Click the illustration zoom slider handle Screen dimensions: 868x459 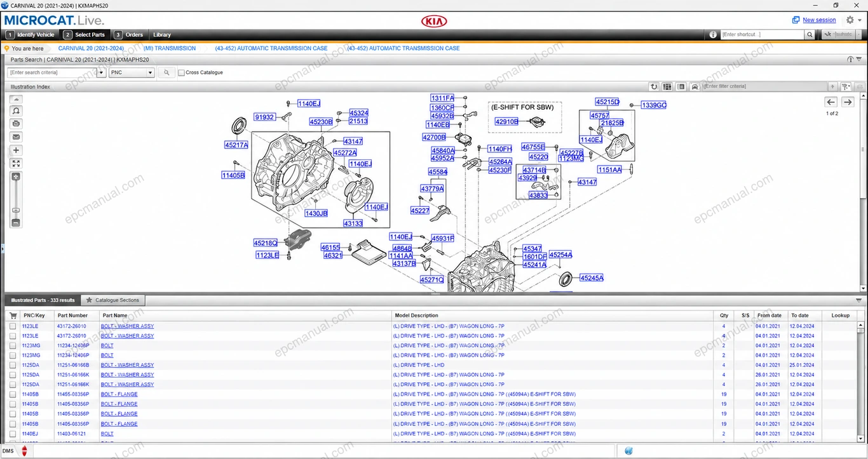click(17, 210)
